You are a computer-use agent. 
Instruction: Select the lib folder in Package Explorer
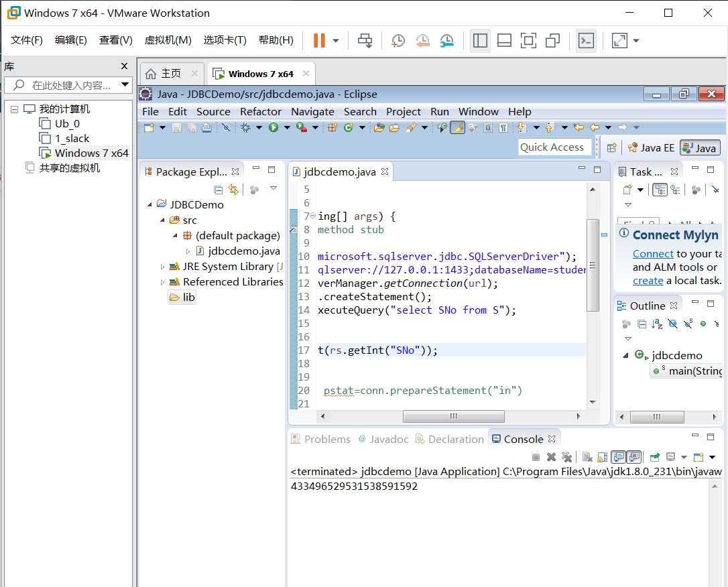pyautogui.click(x=182, y=298)
